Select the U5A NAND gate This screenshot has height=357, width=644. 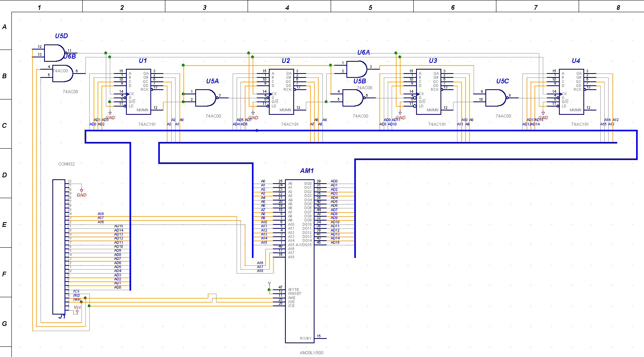(x=205, y=98)
